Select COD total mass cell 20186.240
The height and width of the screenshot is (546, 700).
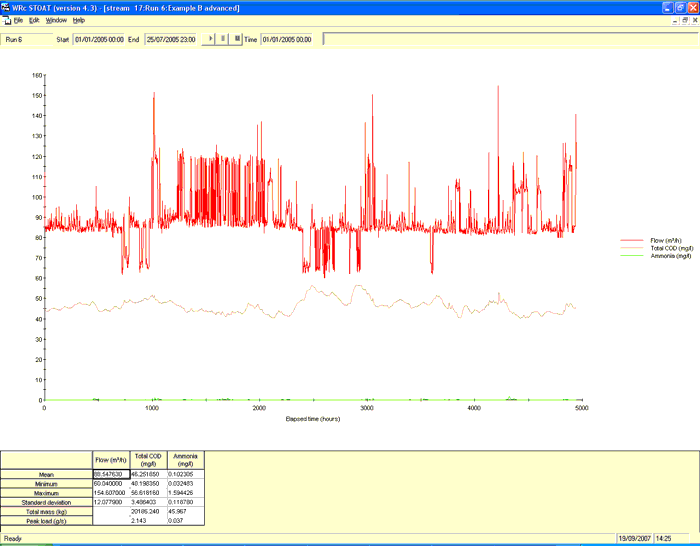coord(148,512)
